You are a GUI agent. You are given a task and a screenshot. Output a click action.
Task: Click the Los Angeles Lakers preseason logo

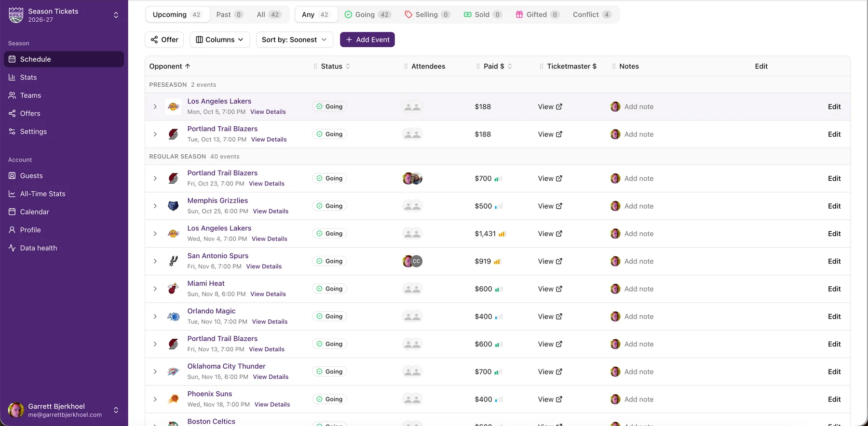pyautogui.click(x=173, y=106)
